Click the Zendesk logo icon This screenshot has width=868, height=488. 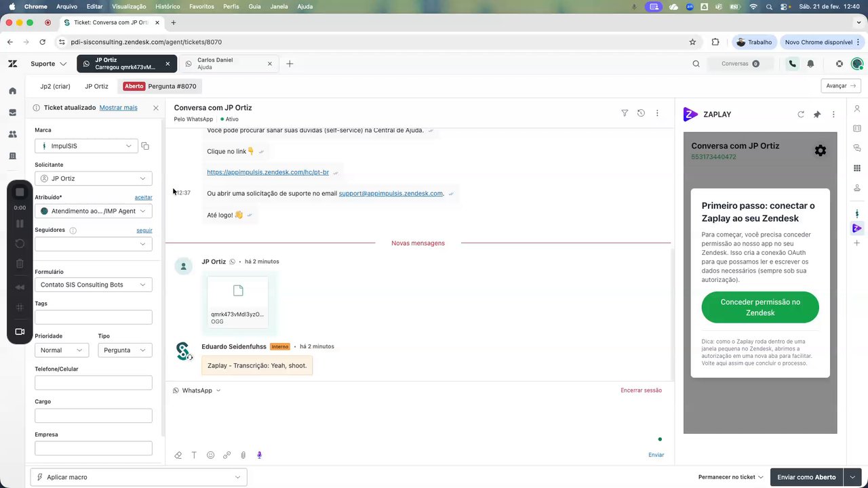tap(12, 64)
